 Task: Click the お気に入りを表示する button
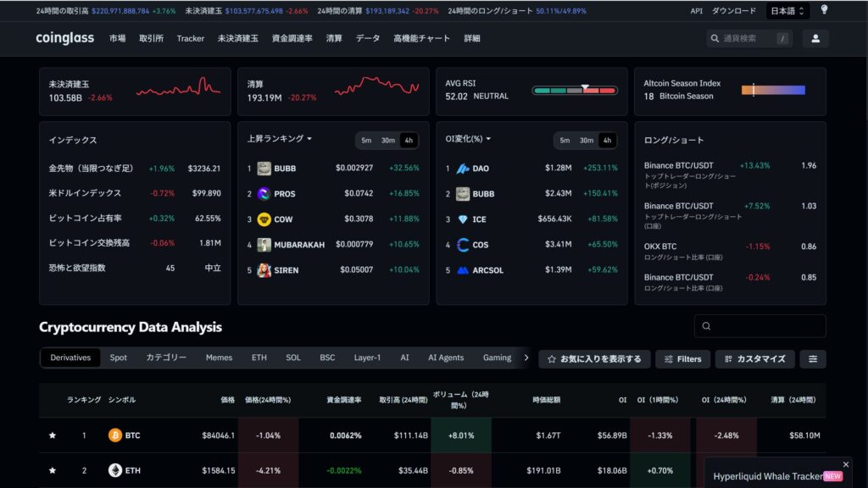pyautogui.click(x=594, y=359)
